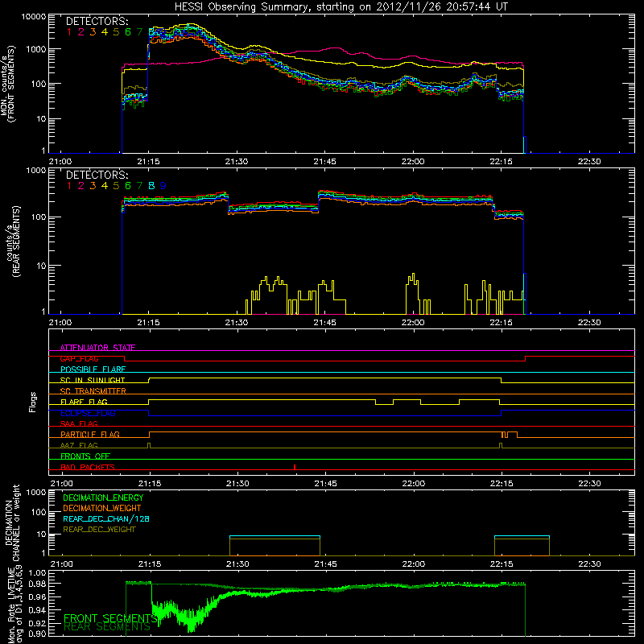Click the Flags vertical axis title
Image resolution: width=644 pixels, height=644 pixels.
pyautogui.click(x=33, y=402)
